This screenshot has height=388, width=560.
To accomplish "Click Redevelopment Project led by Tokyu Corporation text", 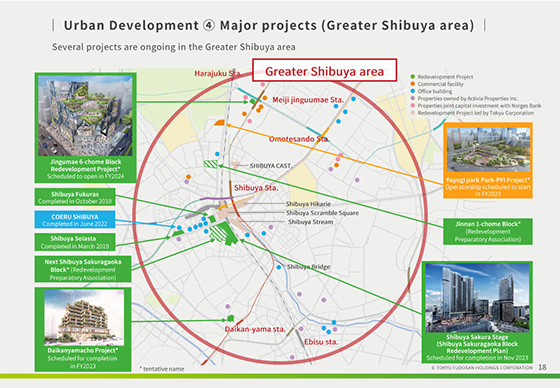I will pos(476,113).
